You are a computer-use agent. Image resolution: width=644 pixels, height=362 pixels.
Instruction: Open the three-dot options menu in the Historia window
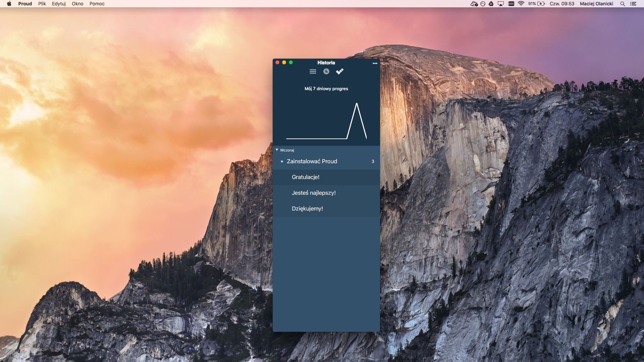pyautogui.click(x=375, y=63)
